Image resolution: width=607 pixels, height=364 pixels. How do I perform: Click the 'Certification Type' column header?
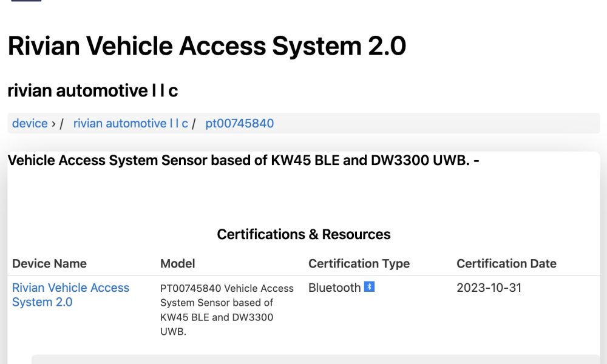359,263
